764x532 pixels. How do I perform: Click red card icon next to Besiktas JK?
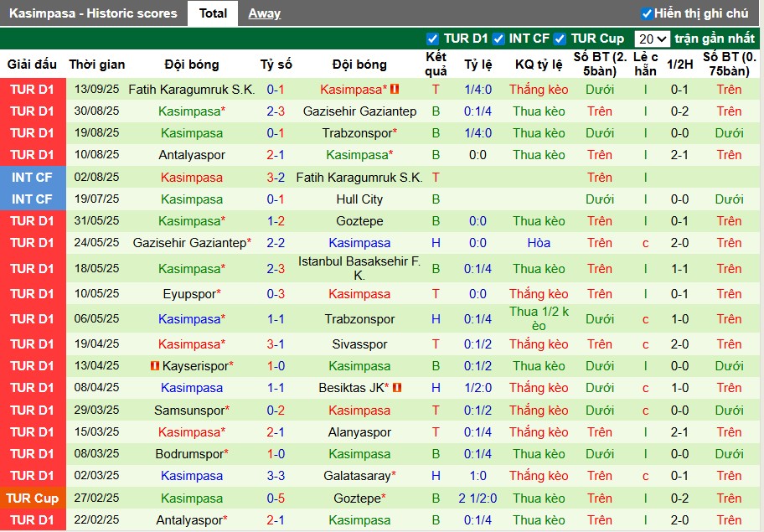397,388
